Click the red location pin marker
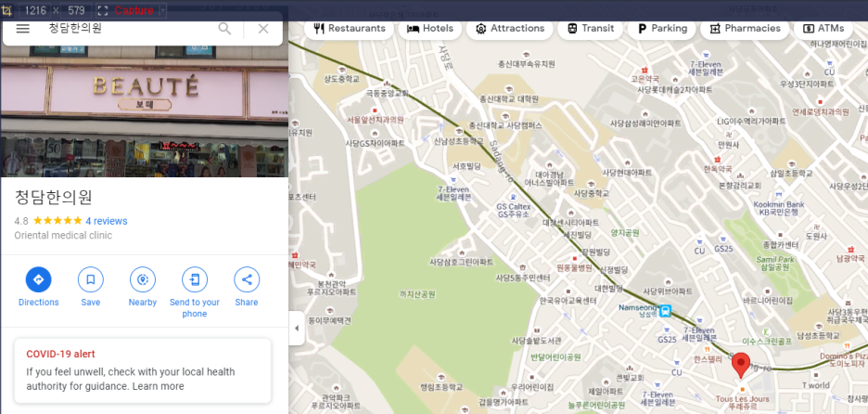 click(741, 365)
